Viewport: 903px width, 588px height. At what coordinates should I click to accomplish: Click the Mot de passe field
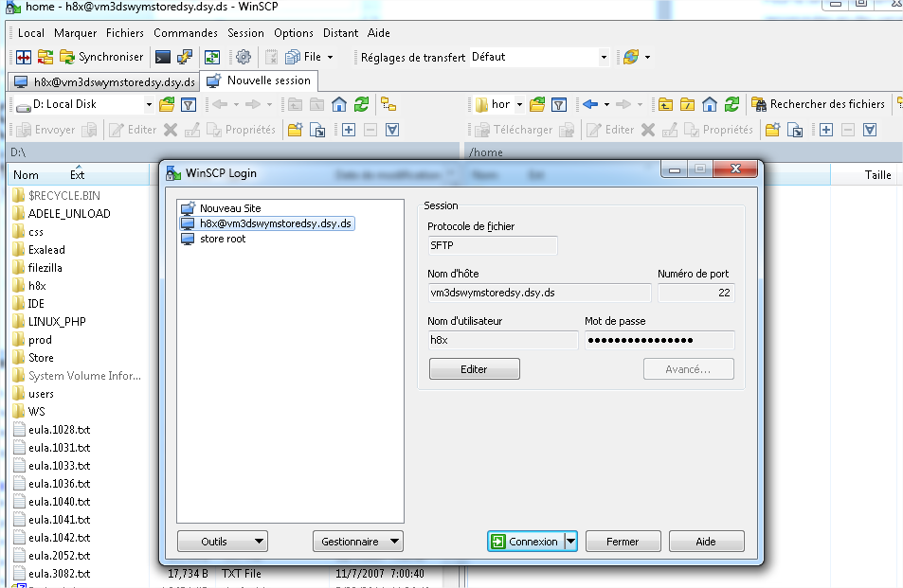(x=659, y=340)
